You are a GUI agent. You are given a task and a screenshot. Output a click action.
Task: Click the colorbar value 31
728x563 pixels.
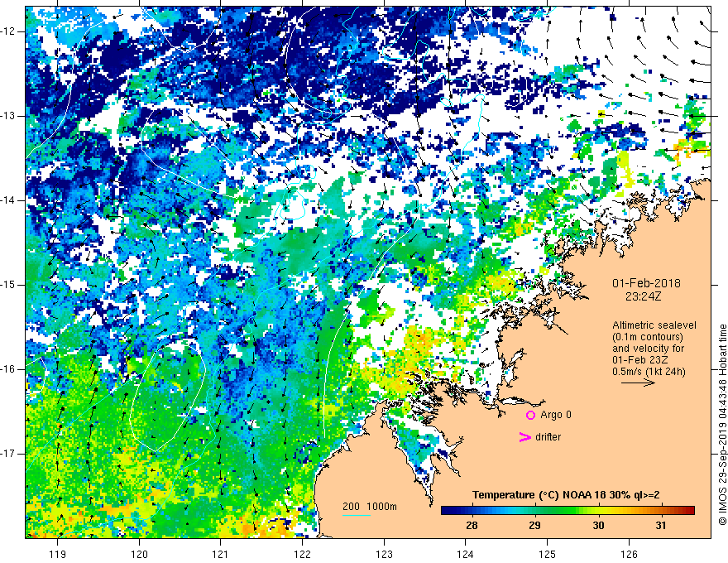661,526
